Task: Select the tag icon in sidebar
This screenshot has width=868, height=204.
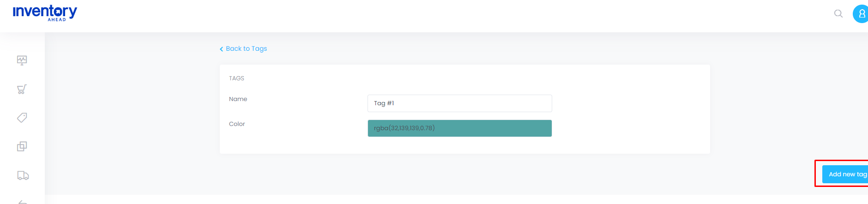Action: click(22, 118)
